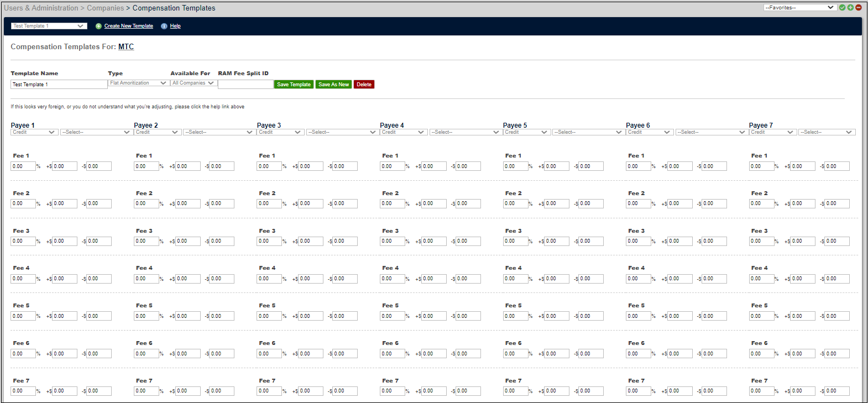Open the All Companies availability dropdown

point(193,83)
